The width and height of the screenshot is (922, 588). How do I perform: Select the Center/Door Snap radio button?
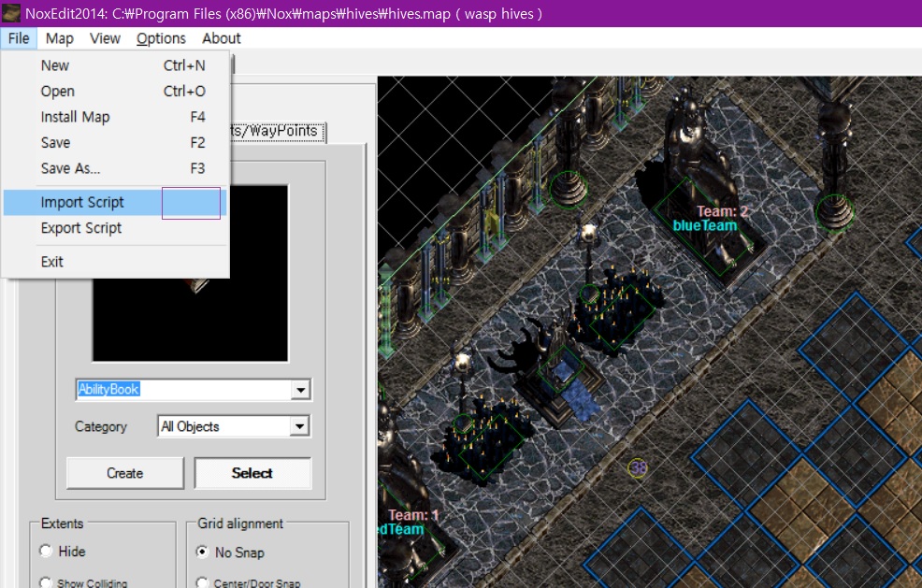click(202, 582)
